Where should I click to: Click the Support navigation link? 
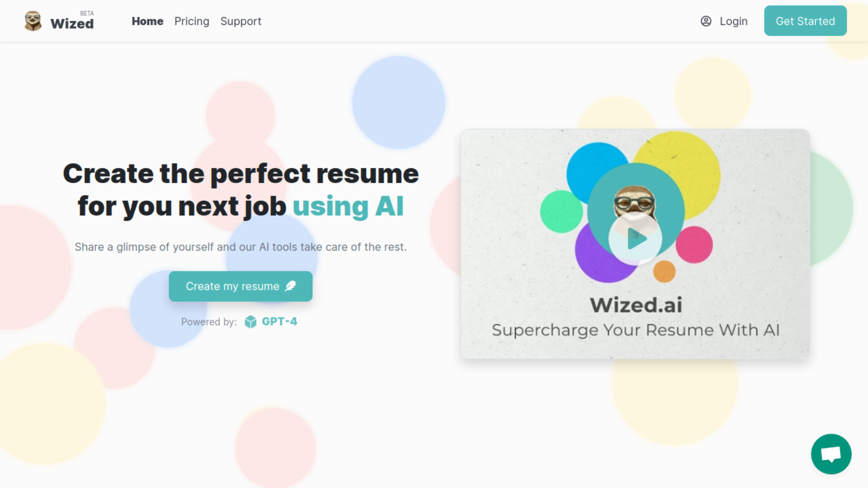pyautogui.click(x=241, y=21)
